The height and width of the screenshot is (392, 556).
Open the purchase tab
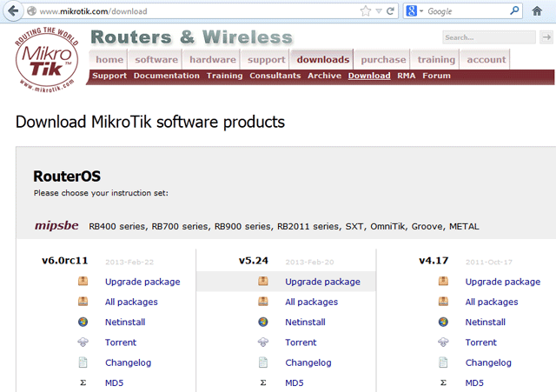pyautogui.click(x=383, y=59)
